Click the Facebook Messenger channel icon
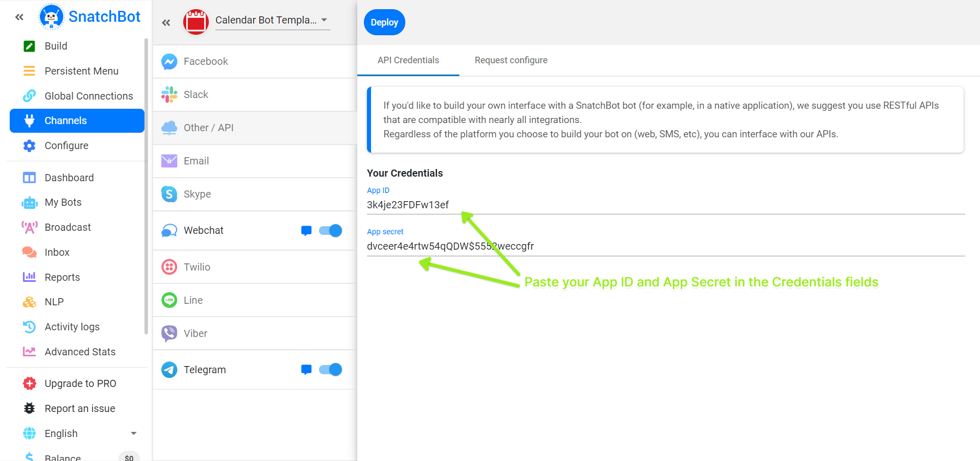This screenshot has width=980, height=461. 169,61
